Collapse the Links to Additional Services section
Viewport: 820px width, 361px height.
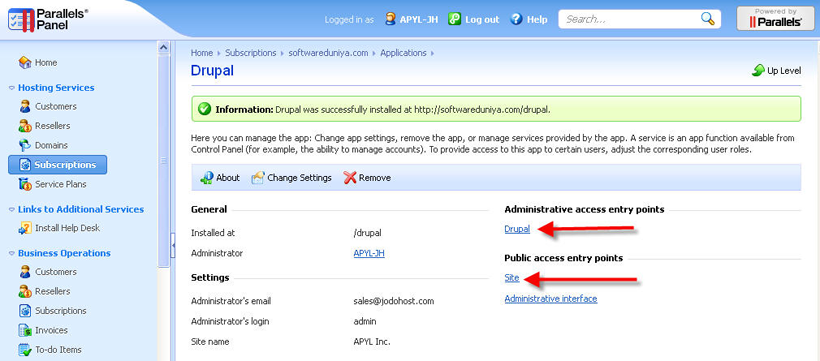coord(12,210)
